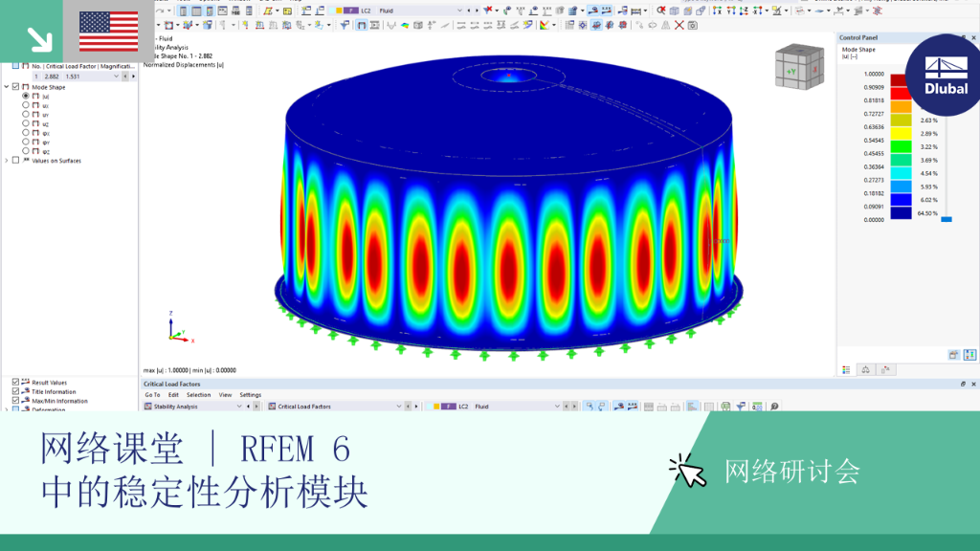Toggle the Mode Shape checkbox
This screenshot has height=551, width=980.
click(16, 87)
